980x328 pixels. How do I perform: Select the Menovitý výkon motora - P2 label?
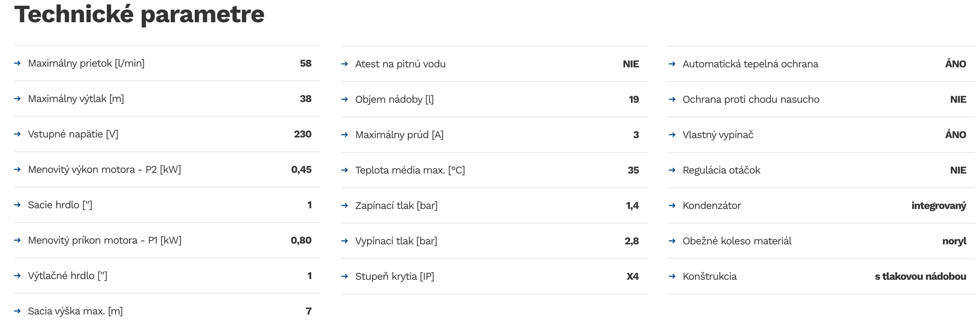[104, 170]
